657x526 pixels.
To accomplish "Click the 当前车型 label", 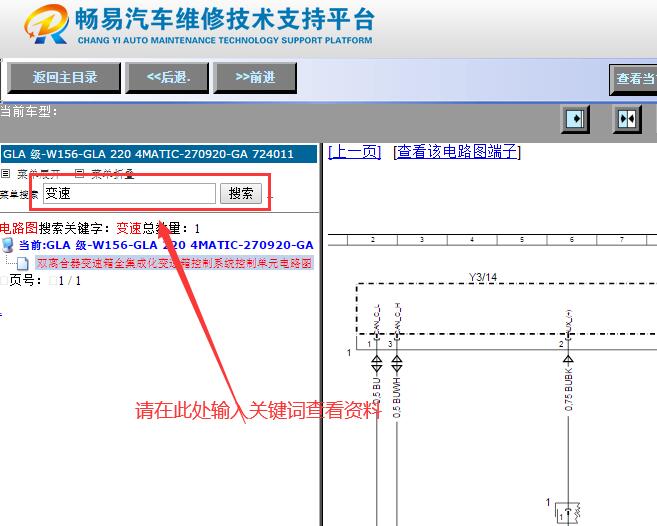I will coord(28,111).
